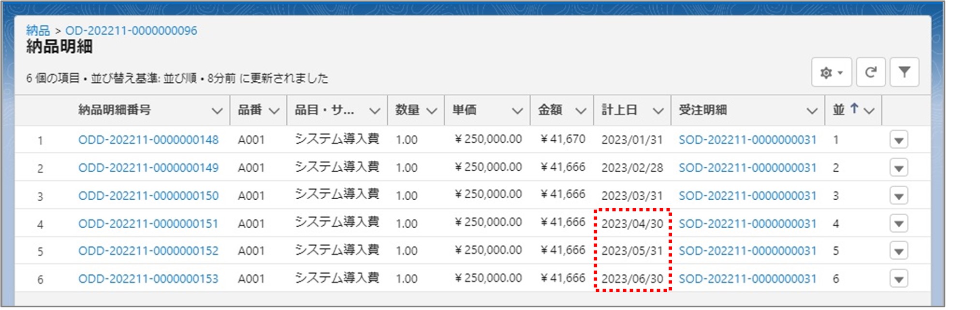The height and width of the screenshot is (310, 980).
Task: Open record ODD-202211-0000000153
Action: 148,279
